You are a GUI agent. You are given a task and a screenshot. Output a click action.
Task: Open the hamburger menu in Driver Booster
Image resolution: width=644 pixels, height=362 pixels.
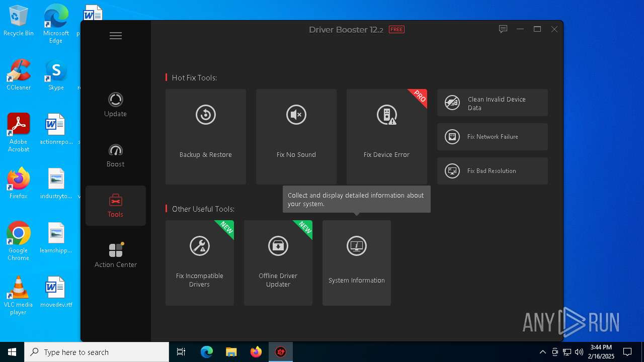pos(116,36)
